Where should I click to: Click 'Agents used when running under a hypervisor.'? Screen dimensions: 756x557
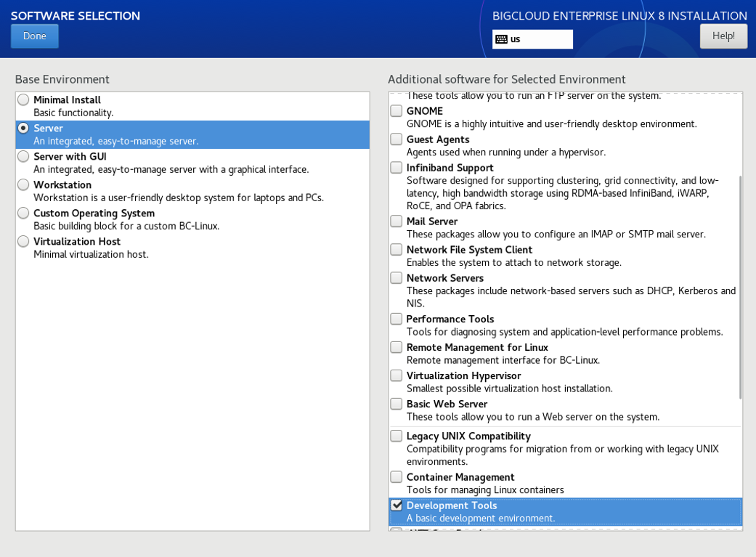click(x=505, y=153)
